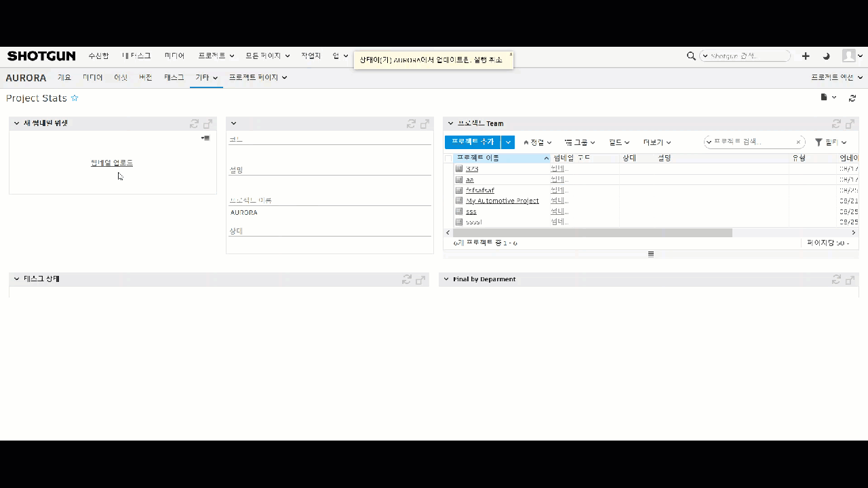Refresh the untitled details widget

(x=411, y=124)
